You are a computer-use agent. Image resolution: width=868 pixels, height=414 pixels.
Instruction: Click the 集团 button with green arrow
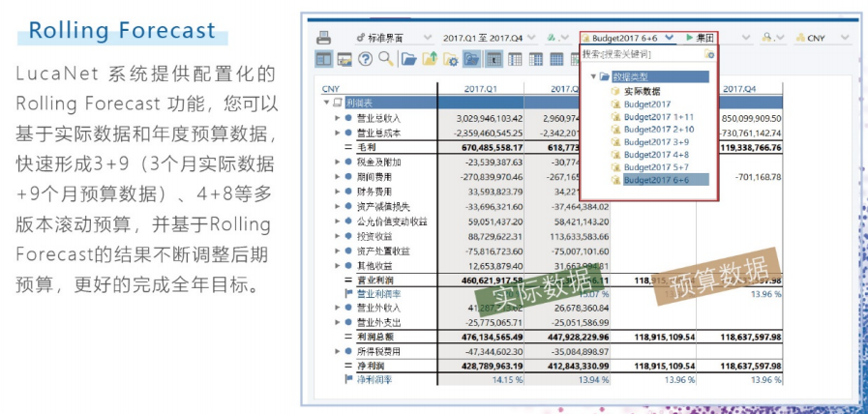(x=700, y=38)
